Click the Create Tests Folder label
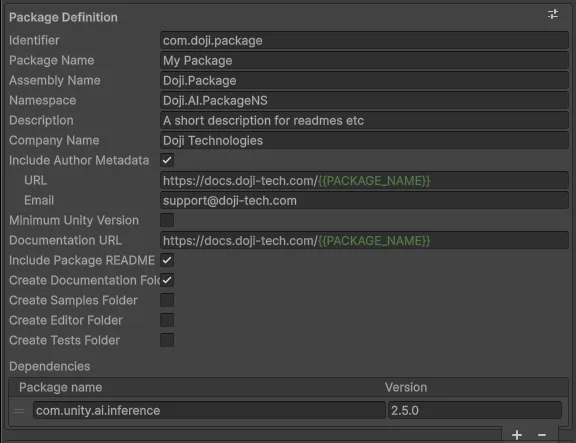576x443 pixels. (x=64, y=340)
